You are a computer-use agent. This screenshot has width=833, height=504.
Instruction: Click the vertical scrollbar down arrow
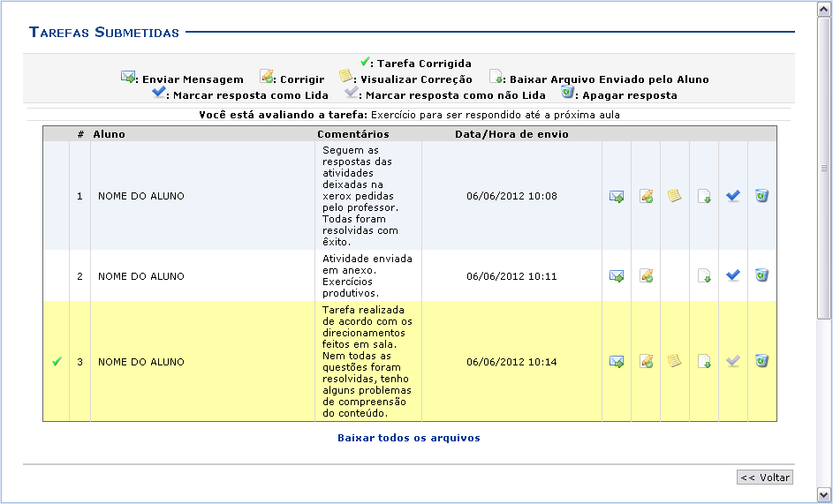point(824,494)
